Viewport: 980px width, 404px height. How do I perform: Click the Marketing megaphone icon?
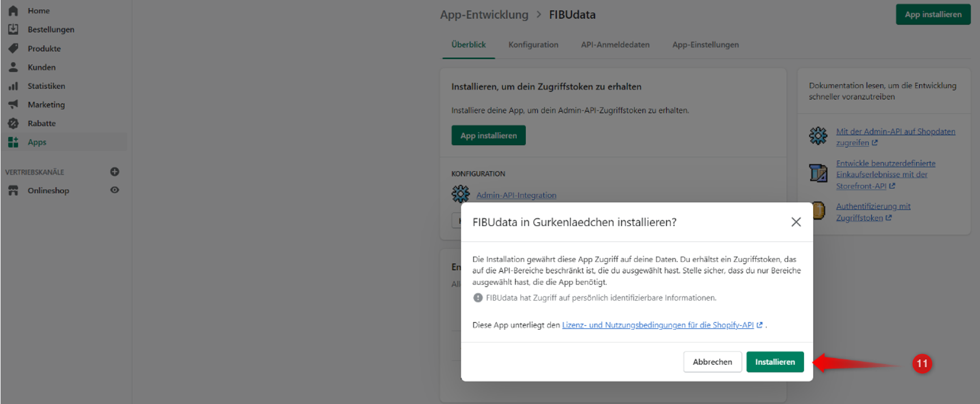tap(13, 104)
